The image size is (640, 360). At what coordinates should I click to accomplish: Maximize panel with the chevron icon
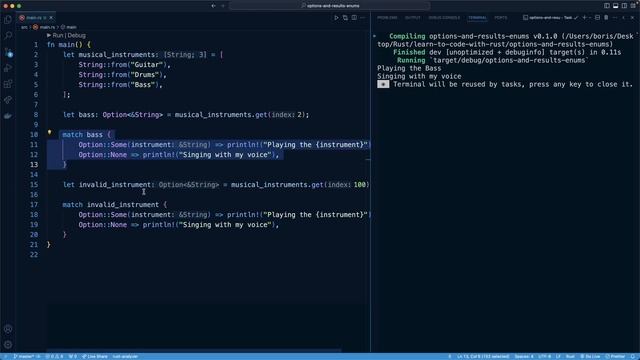[x=624, y=18]
